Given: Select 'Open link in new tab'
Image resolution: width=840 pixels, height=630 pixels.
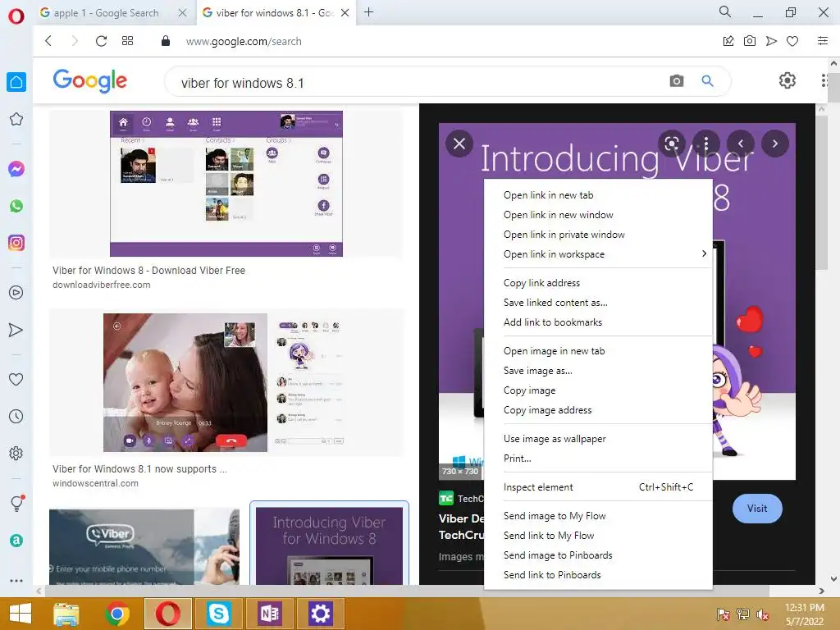Looking at the screenshot, I should [x=598, y=195].
